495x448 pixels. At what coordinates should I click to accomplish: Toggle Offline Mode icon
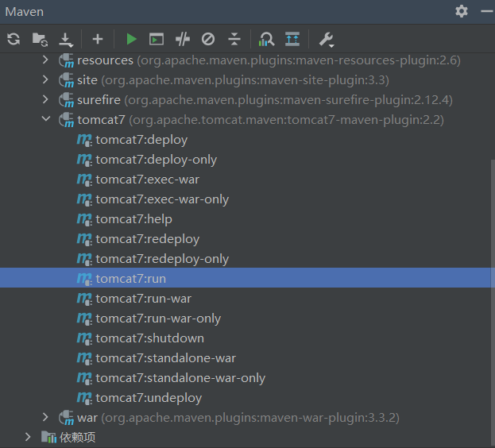pyautogui.click(x=183, y=39)
